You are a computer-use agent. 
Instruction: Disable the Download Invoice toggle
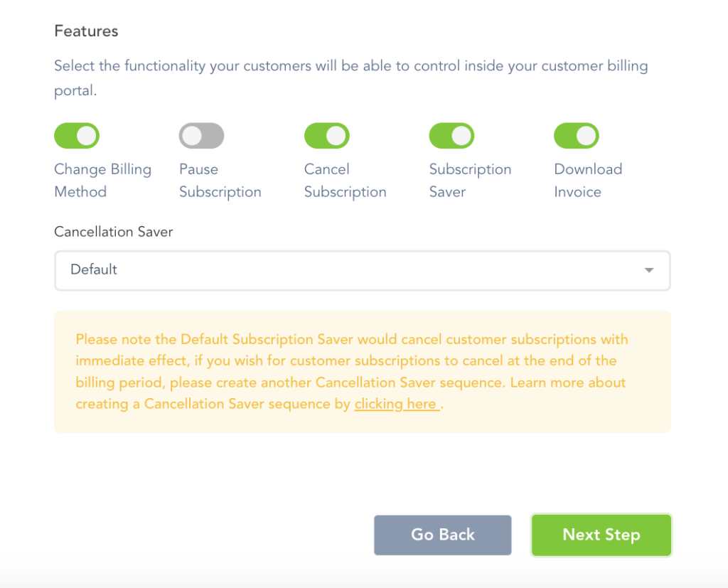(x=577, y=135)
